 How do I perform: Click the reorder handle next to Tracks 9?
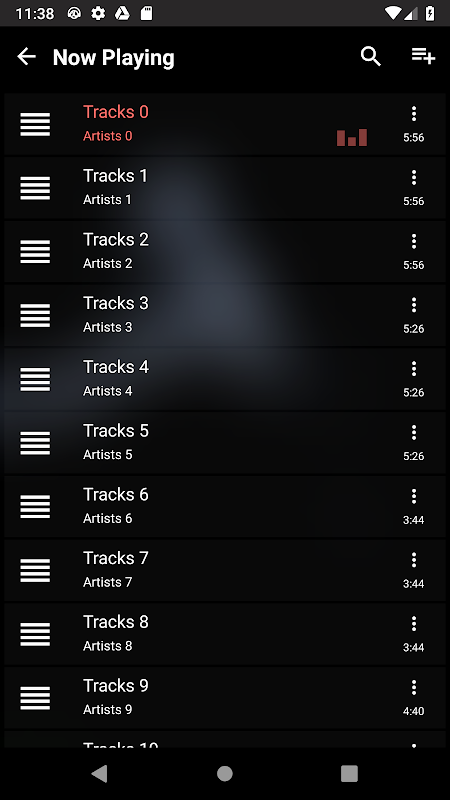coord(35,698)
